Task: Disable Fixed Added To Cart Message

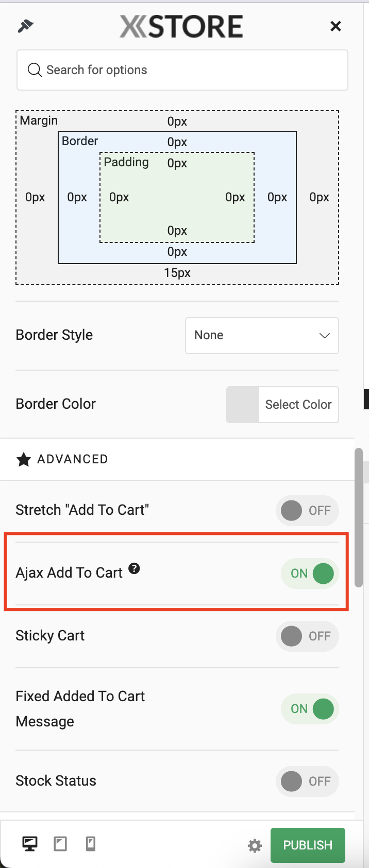Action: click(x=310, y=709)
